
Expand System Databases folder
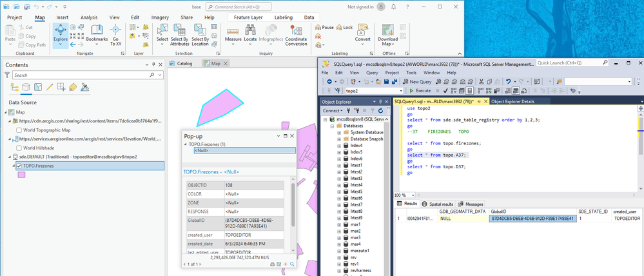[339, 132]
